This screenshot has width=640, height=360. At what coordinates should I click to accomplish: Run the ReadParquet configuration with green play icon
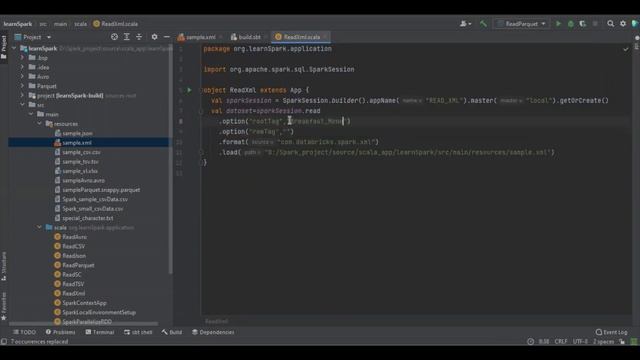click(558, 24)
